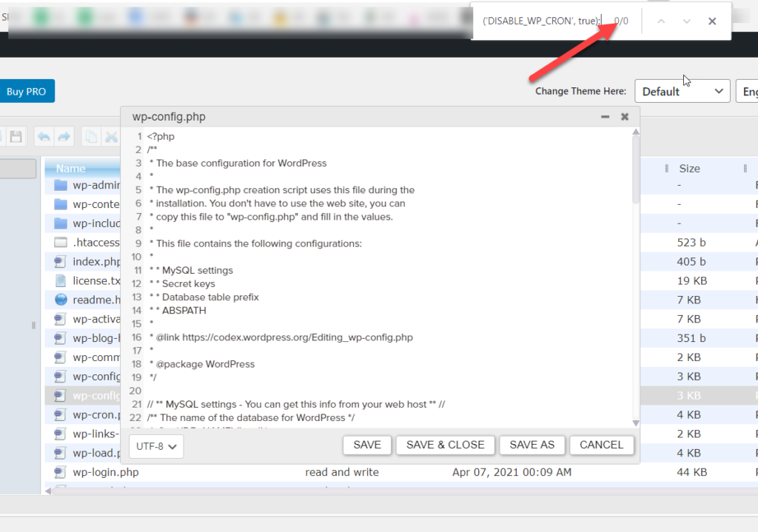
Task: Click the wp-comments file icon
Action: [61, 357]
